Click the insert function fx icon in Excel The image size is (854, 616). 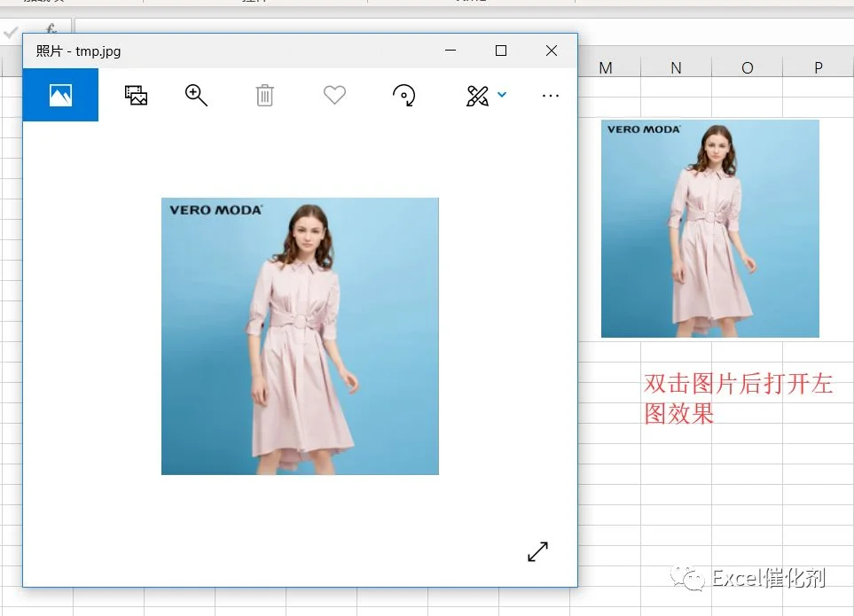pos(51,28)
